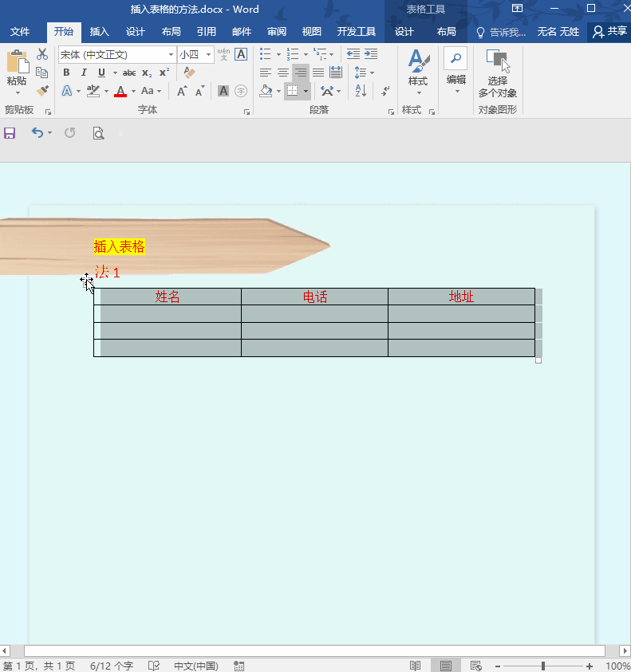The image size is (631, 672).
Task: Switch to 审阅 tab
Action: click(x=277, y=32)
